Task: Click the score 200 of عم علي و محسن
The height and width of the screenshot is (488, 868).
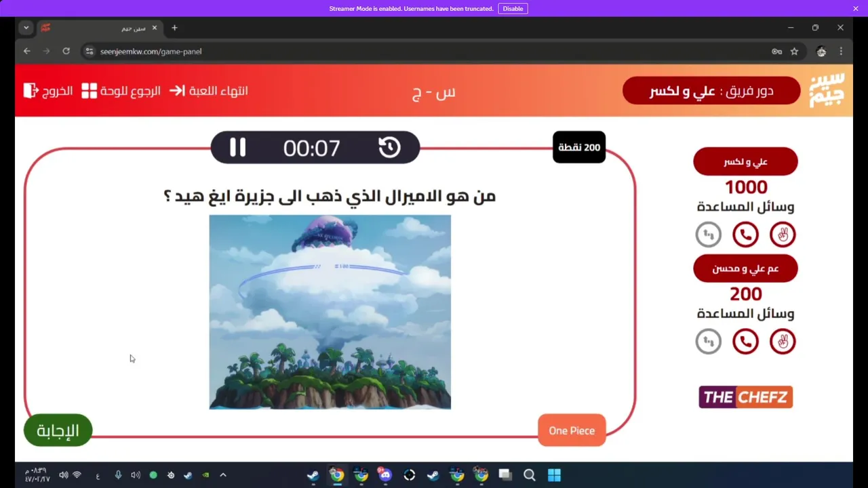Action: 746,294
